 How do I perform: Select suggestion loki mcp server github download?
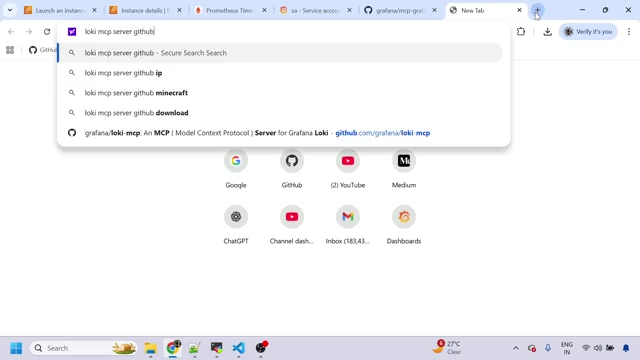280,113
